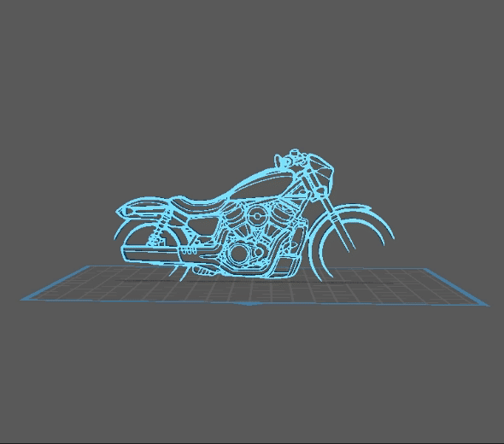Select the blue motorcycle 3D model
The width and height of the screenshot is (504, 444).
(255, 216)
